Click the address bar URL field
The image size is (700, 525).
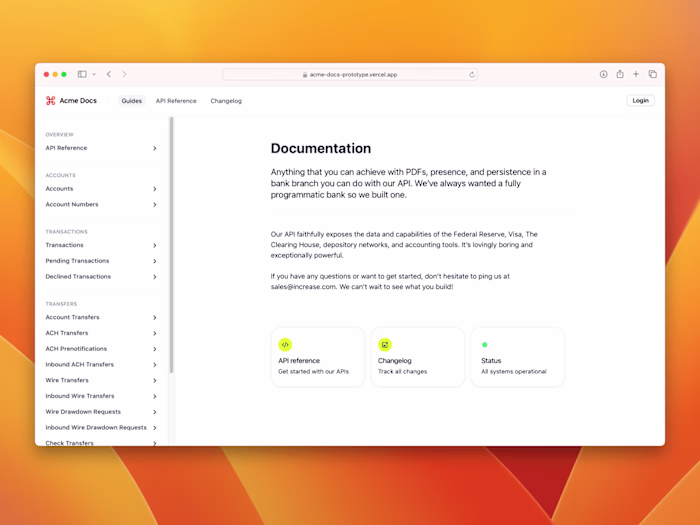click(x=350, y=75)
